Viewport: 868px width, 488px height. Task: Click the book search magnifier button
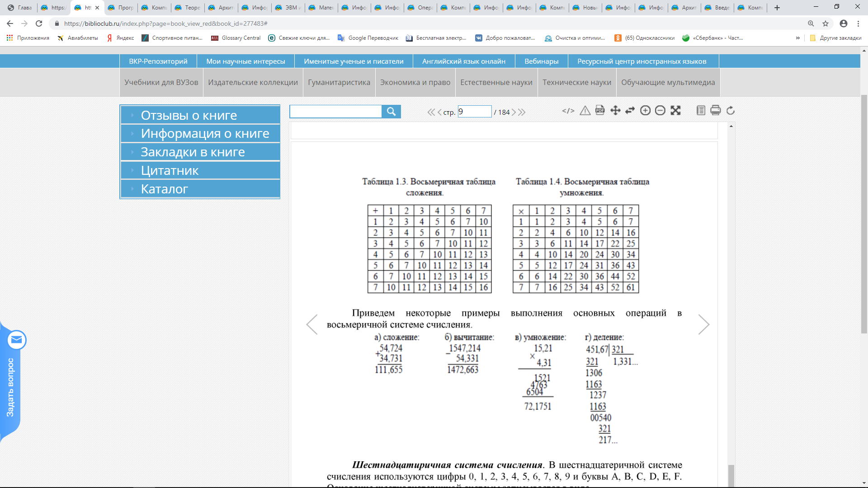tap(391, 112)
